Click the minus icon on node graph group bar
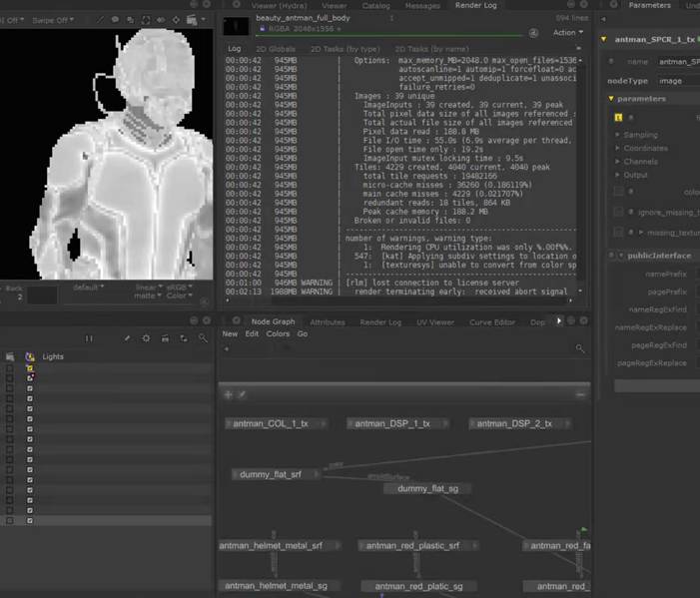Image resolution: width=700 pixels, height=598 pixels. [580, 394]
